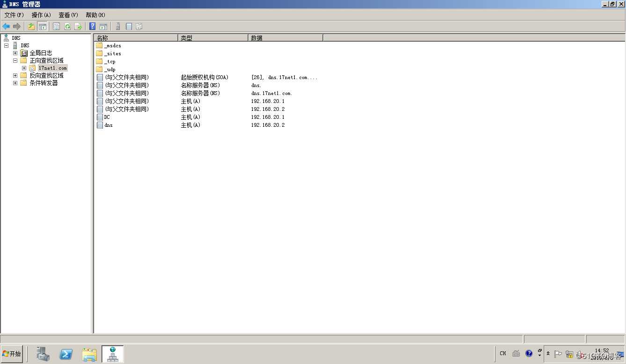626x364 pixels.
Task: Click the CH language indicator
Action: point(503,354)
